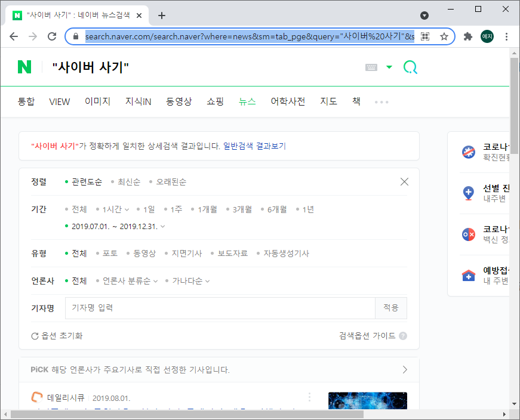Switch to the 통합 tab
The width and height of the screenshot is (520, 420).
pos(26,101)
